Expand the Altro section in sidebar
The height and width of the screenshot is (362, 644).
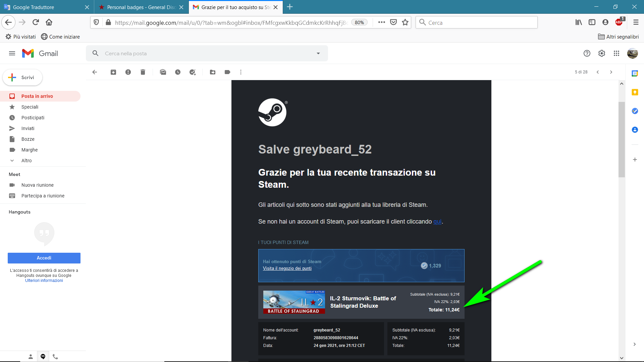pos(26,161)
